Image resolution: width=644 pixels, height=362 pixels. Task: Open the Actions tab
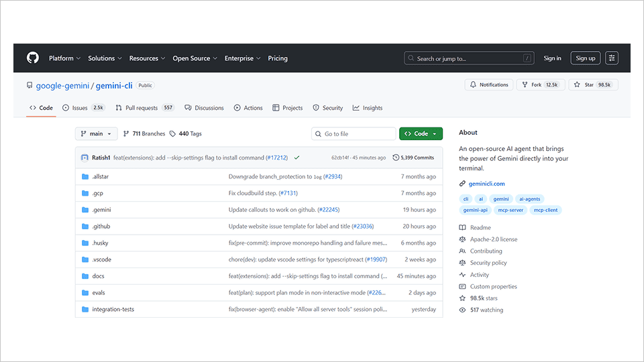point(248,107)
